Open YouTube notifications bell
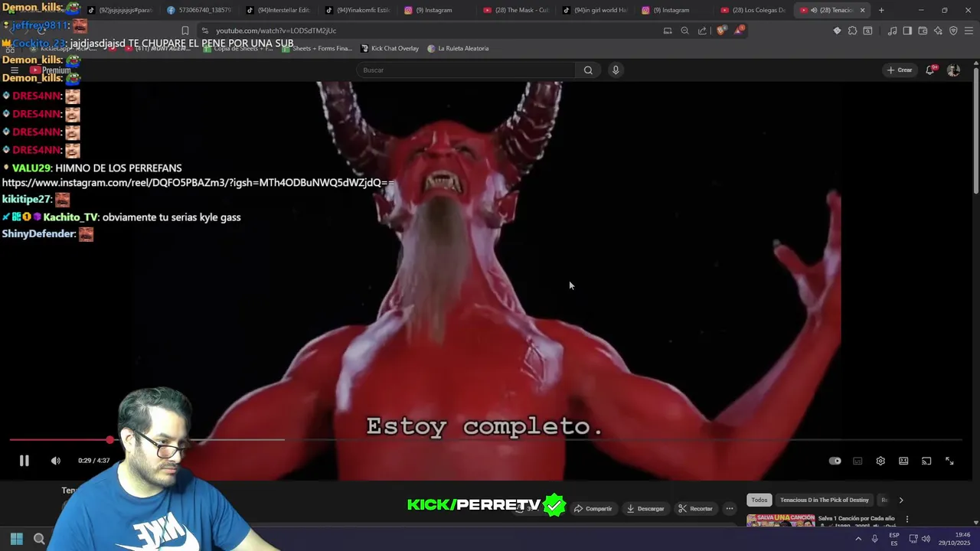Image resolution: width=980 pixels, height=551 pixels. tap(930, 70)
